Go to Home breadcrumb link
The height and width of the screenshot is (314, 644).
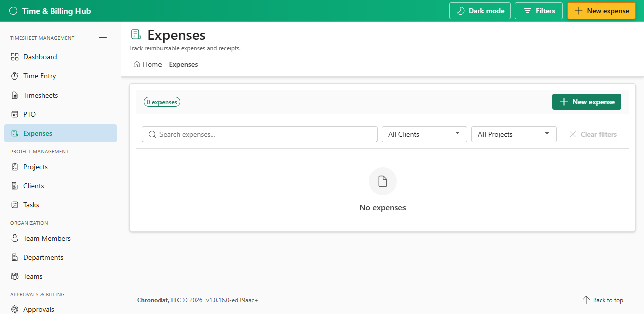tap(148, 64)
